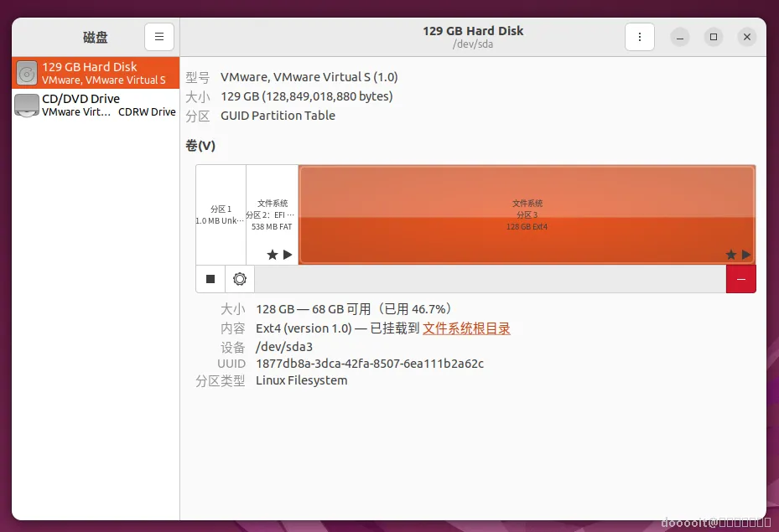Open the hamburger application menu

(159, 37)
